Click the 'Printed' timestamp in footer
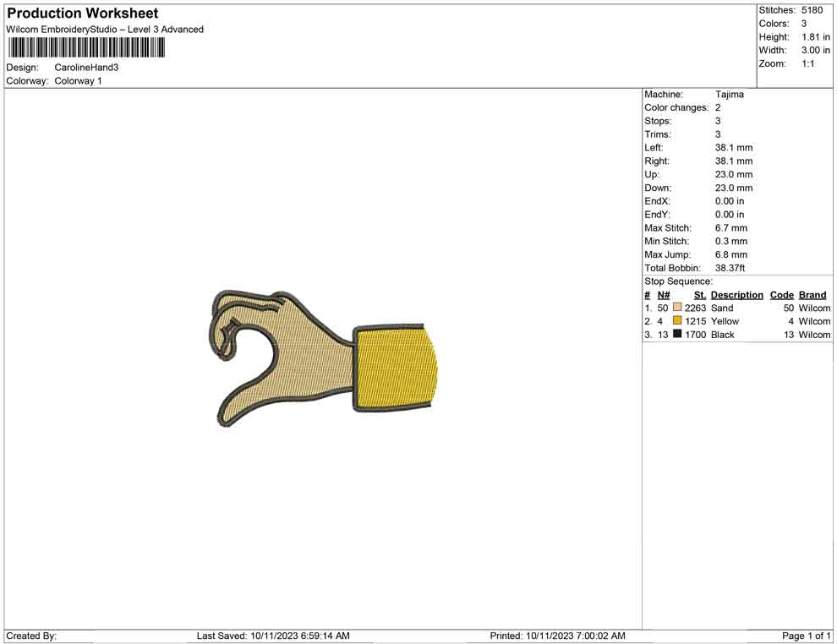 558,636
